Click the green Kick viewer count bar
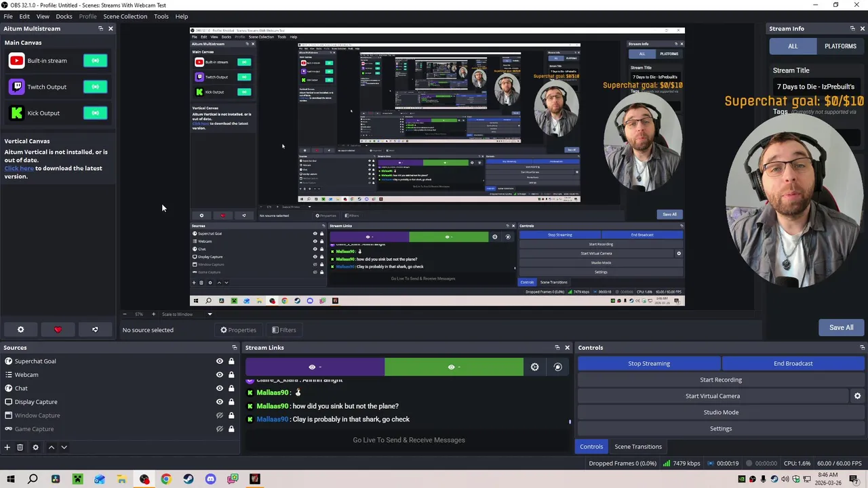Image resolution: width=868 pixels, height=488 pixels. click(454, 367)
